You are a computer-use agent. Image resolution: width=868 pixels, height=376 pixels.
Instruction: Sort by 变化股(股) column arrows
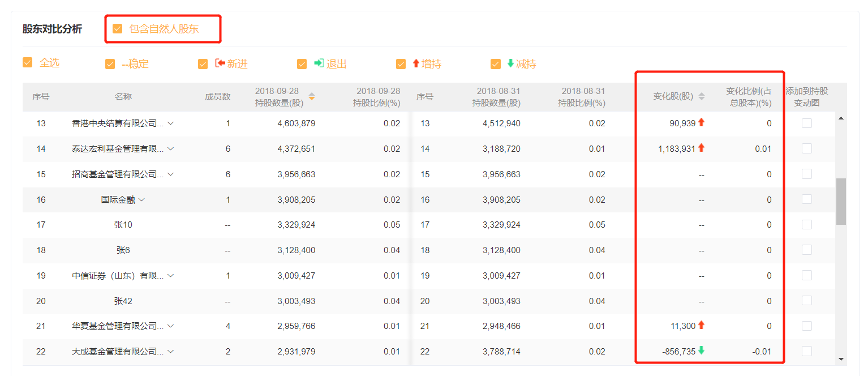coord(702,96)
